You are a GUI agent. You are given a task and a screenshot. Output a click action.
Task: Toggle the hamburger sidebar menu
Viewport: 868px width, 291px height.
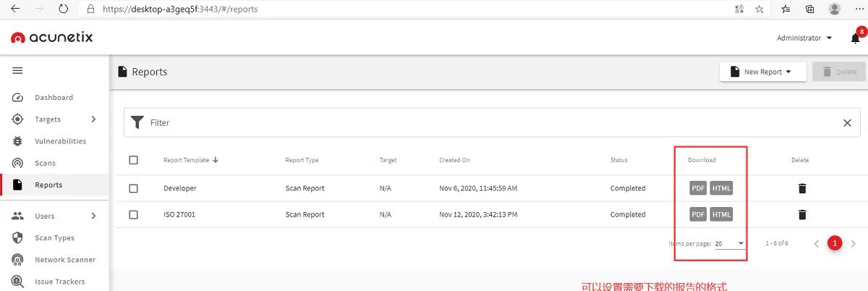[17, 70]
